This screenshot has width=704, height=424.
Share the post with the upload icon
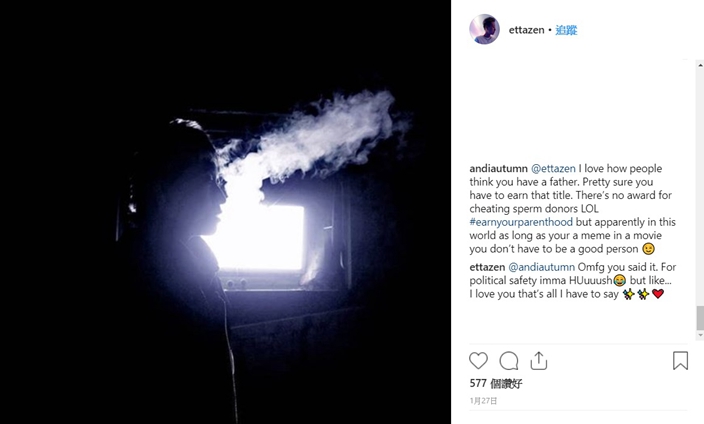538,361
